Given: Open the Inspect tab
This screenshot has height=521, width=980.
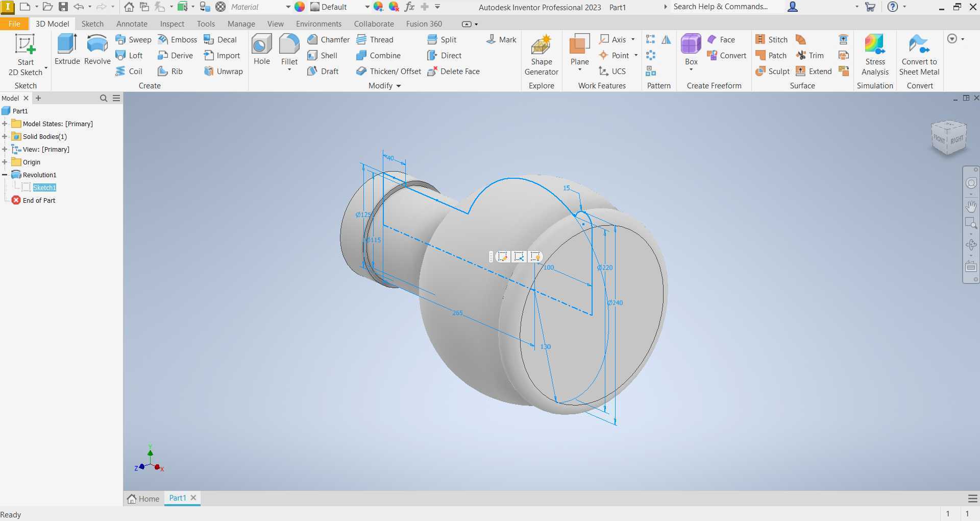Looking at the screenshot, I should [x=172, y=23].
